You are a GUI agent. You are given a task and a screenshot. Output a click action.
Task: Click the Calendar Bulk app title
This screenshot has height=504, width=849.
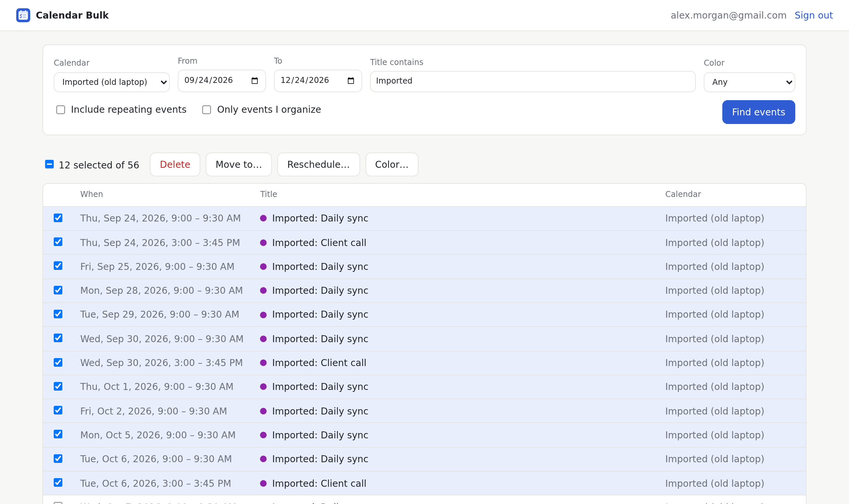coord(72,15)
